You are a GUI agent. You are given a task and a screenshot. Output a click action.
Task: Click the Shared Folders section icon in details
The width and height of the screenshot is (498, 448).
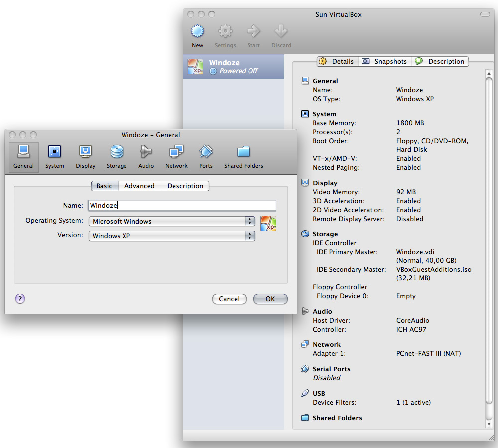pos(305,418)
